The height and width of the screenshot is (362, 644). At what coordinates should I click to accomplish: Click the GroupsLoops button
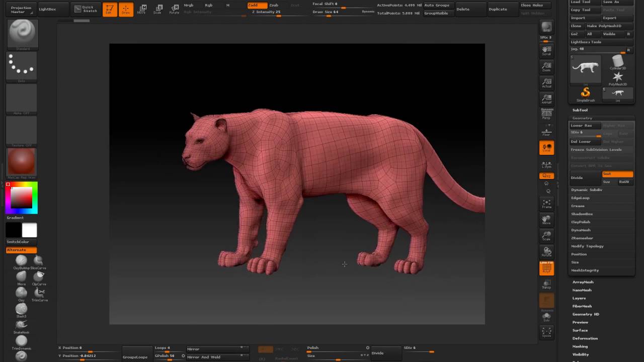coord(137,354)
